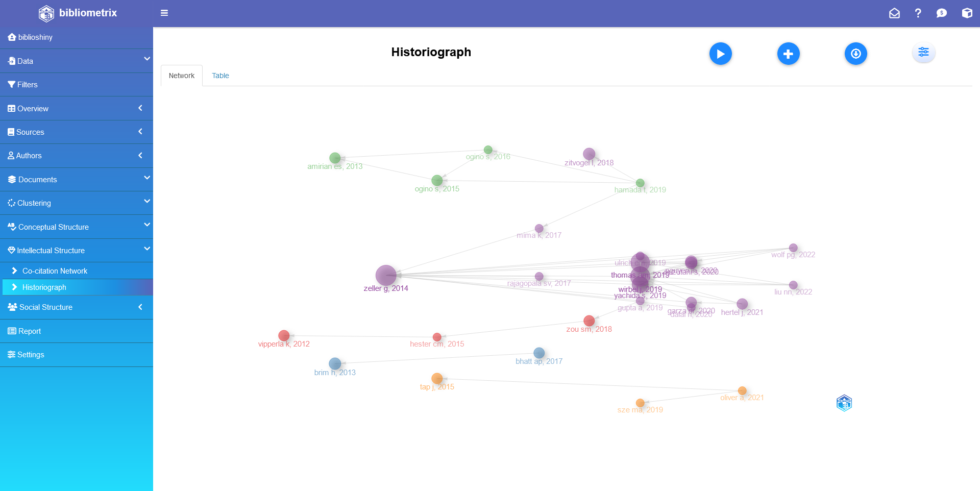This screenshot has width=980, height=491.
Task: Click the zeller g, 2014 node
Action: coord(386,276)
